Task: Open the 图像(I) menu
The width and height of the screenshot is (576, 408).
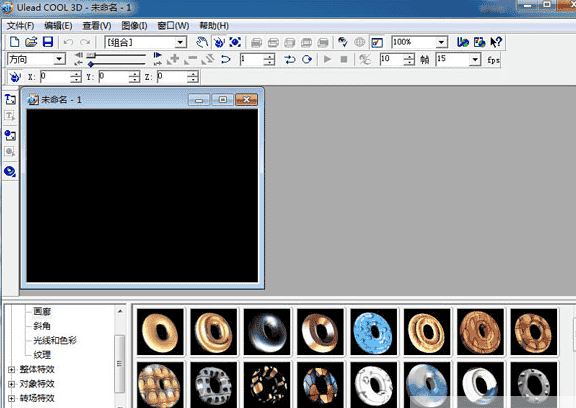Action: point(134,26)
